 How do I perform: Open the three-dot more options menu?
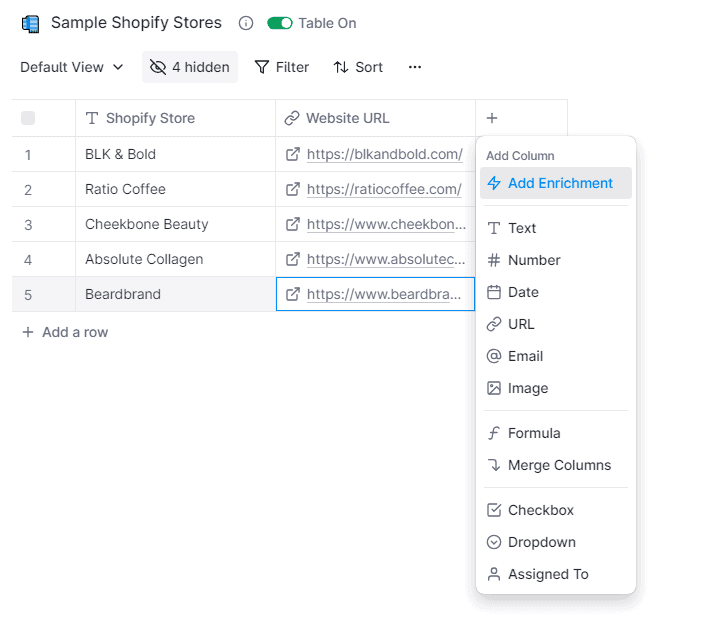coord(415,67)
